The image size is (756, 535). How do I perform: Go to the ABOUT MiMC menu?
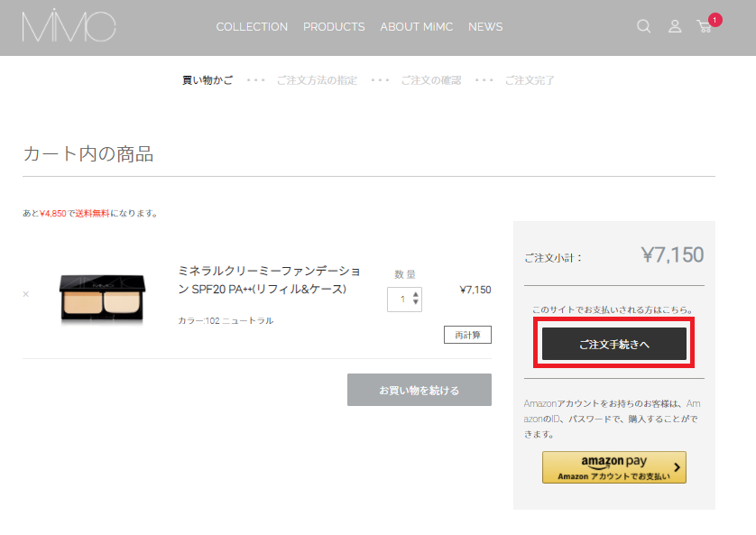[417, 27]
